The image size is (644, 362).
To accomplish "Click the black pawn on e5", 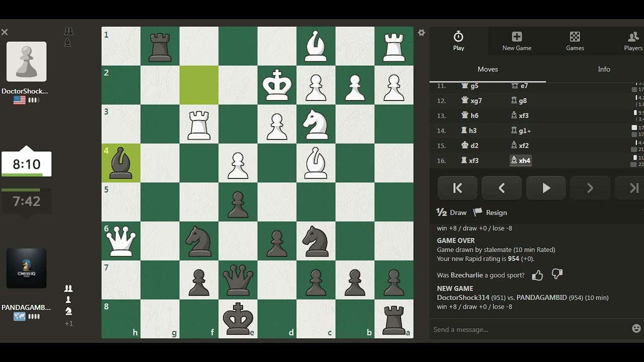I will [x=238, y=202].
